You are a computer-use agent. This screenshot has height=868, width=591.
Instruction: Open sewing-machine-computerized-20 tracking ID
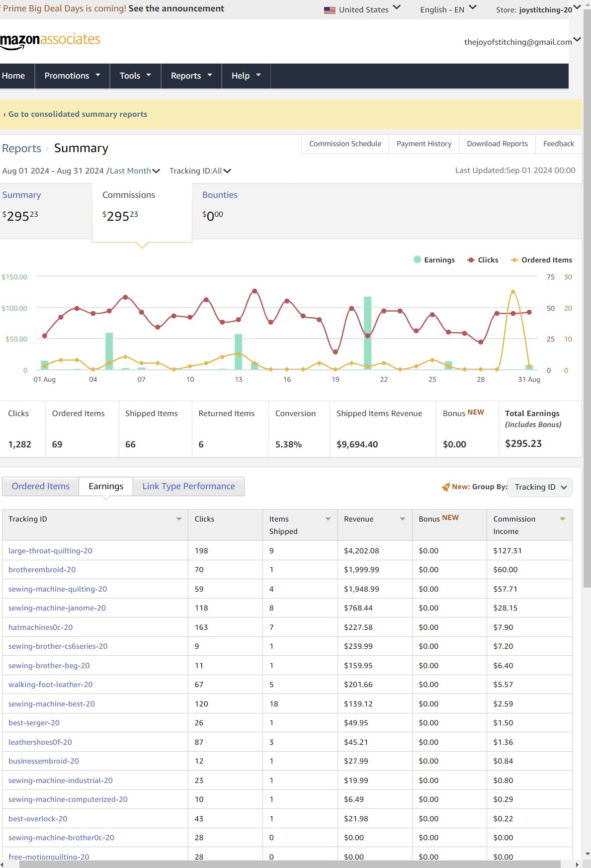coord(68,799)
